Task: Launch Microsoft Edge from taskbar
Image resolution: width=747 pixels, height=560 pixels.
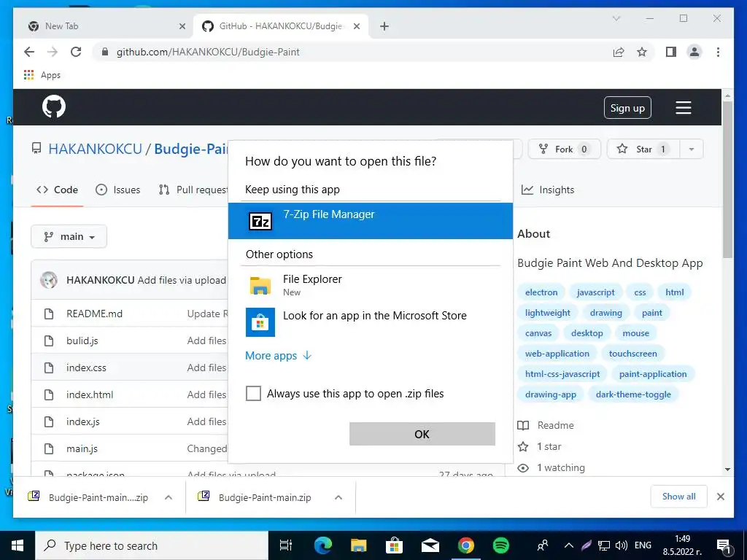Action: [x=322, y=545]
